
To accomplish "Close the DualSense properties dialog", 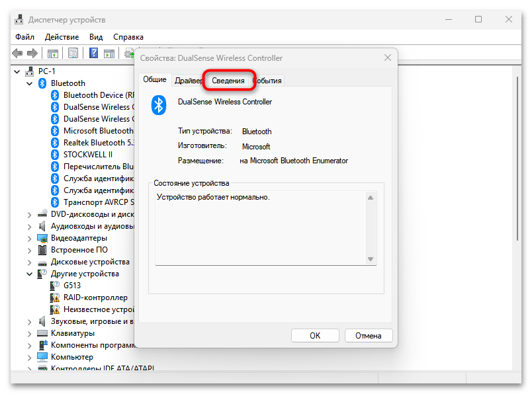I will tap(388, 58).
